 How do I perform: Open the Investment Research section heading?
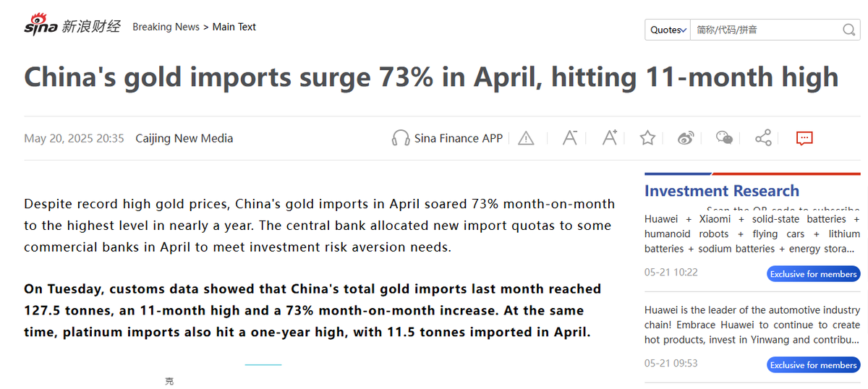click(x=722, y=191)
